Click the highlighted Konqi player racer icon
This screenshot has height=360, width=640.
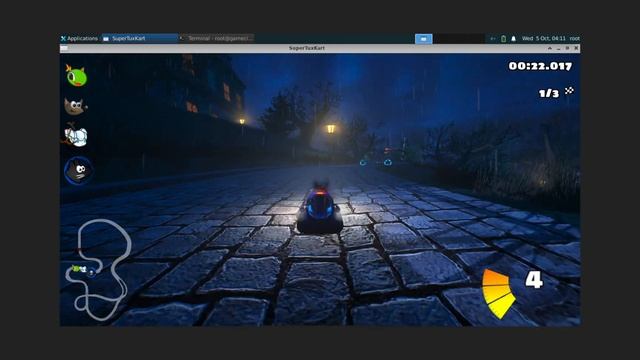[78, 170]
